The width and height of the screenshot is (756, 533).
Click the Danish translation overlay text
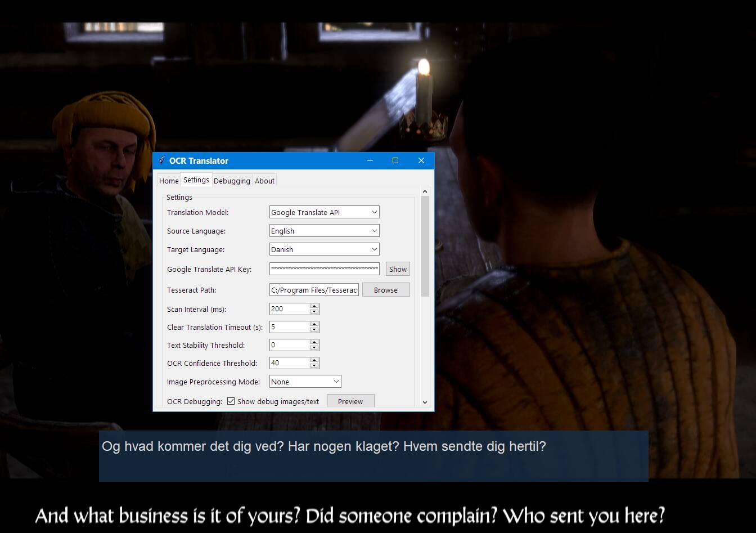(324, 446)
